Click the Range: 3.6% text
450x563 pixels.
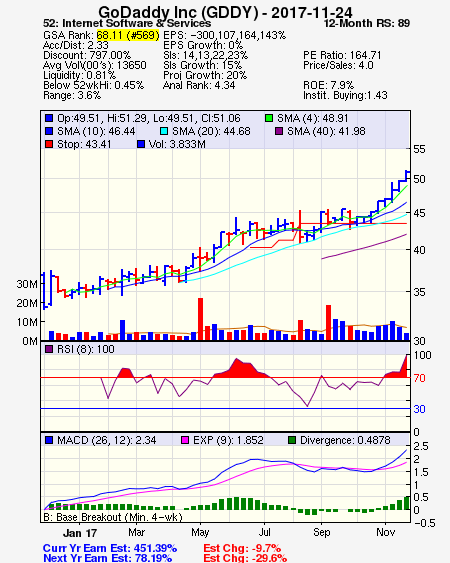tap(72, 96)
